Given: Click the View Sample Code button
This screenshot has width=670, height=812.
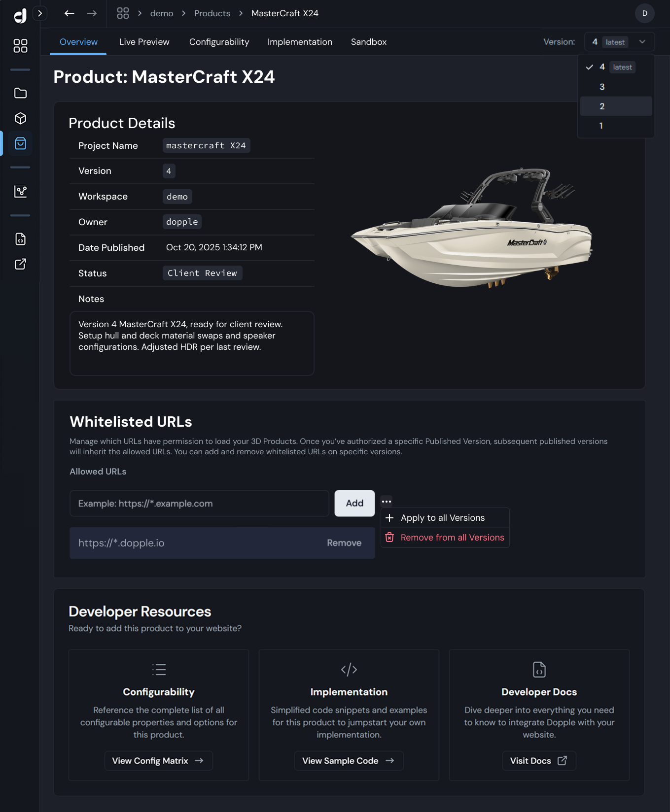Looking at the screenshot, I should 349,761.
